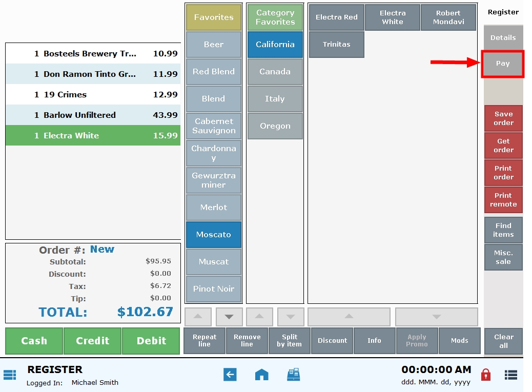Select the Oregon category

275,126
